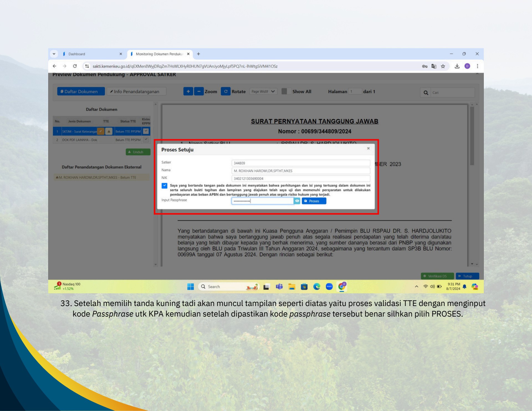Image resolution: width=532 pixels, height=411 pixels.
Task: Open the Page Width zoom dropdown
Action: click(263, 91)
